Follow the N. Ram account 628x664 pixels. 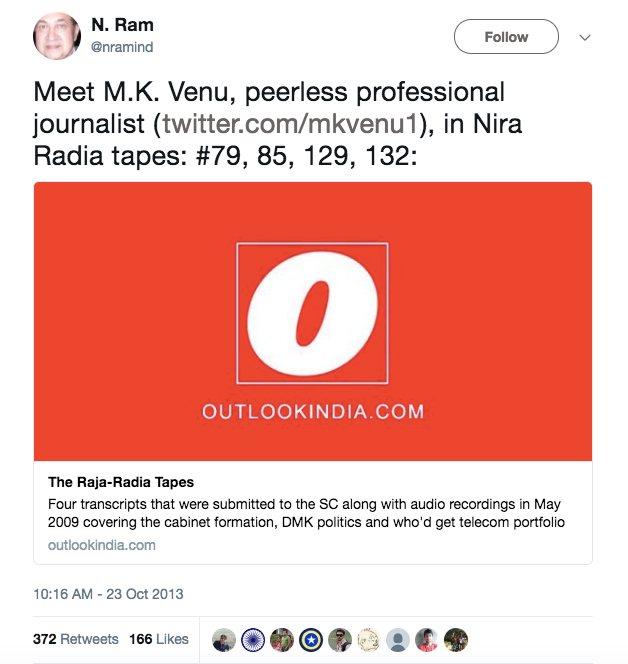(x=506, y=37)
